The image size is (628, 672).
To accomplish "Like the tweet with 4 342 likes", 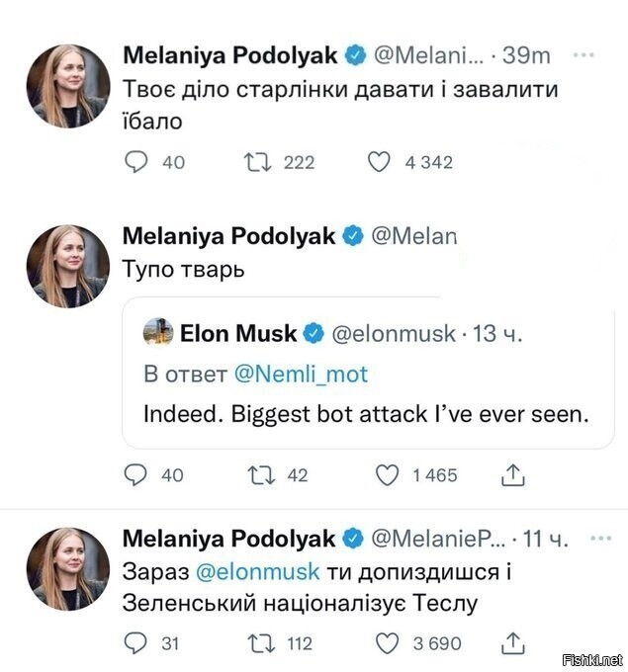I will (x=379, y=162).
